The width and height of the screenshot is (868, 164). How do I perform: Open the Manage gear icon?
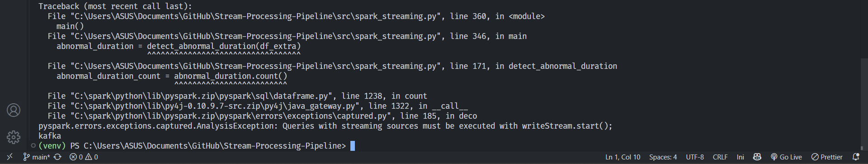14,137
